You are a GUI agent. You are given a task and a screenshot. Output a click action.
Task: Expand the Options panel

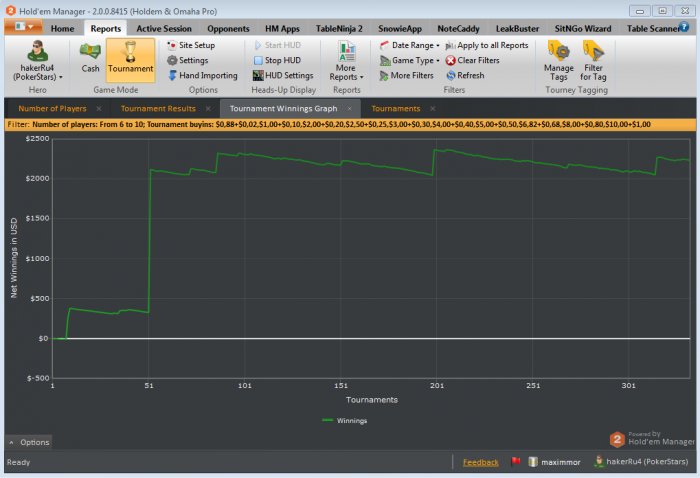29,442
